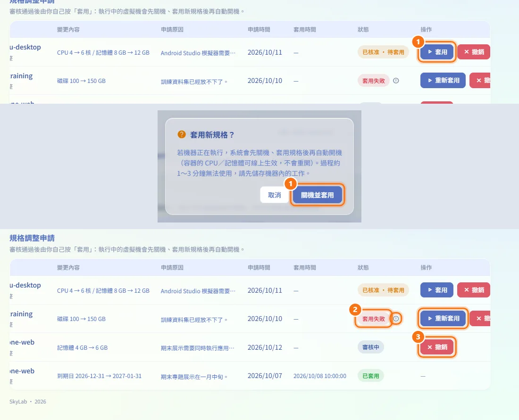This screenshot has width=519, height=420.
Task: Click the 已核准・待套用 badge in the upper table
Action: [x=383, y=52]
